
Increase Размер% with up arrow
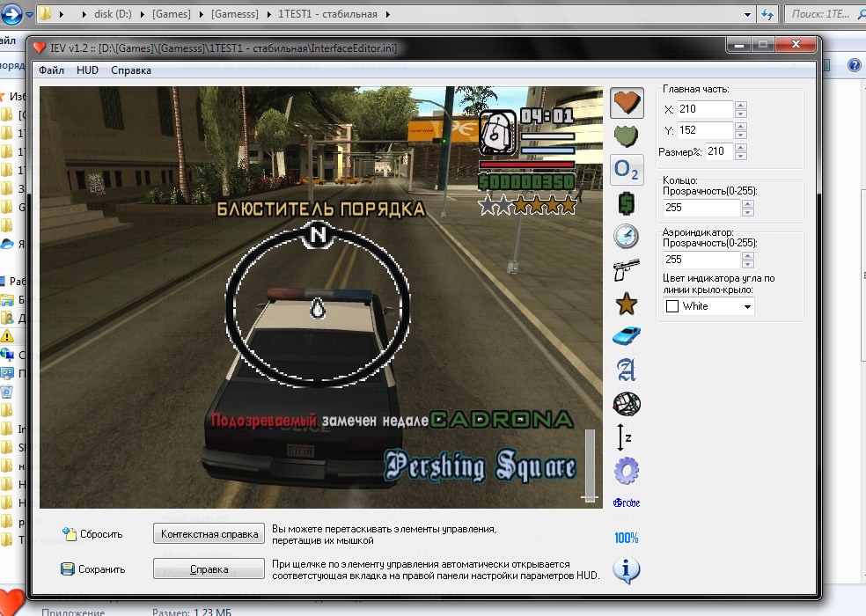(741, 148)
